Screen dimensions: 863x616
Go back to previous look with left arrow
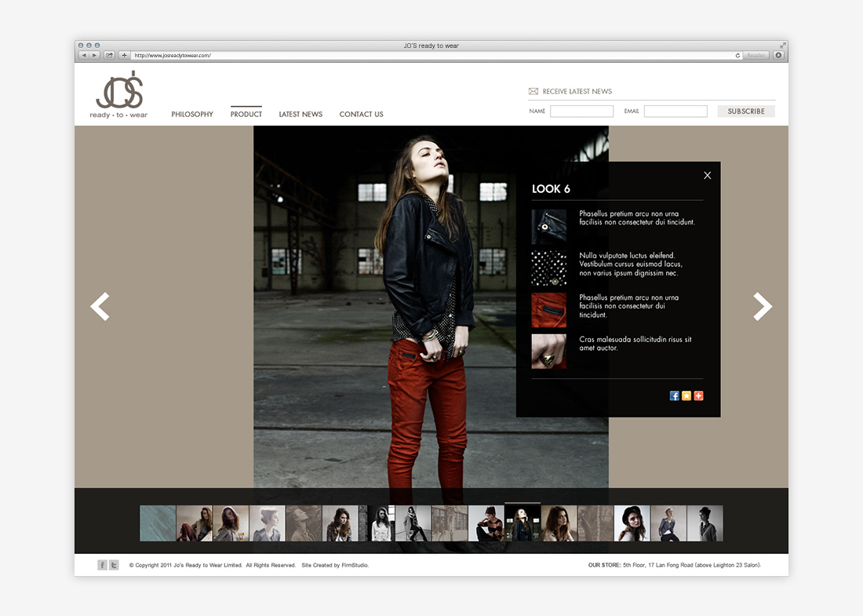[100, 306]
